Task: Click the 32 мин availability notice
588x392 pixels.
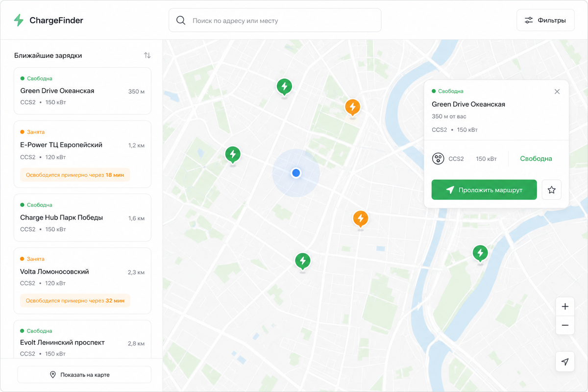Action: [x=75, y=300]
